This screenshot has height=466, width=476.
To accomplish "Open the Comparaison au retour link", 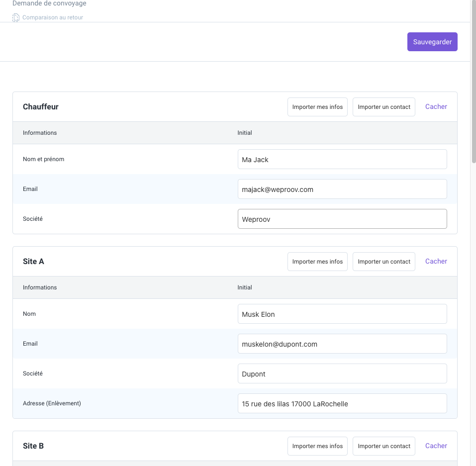I will coord(53,17).
